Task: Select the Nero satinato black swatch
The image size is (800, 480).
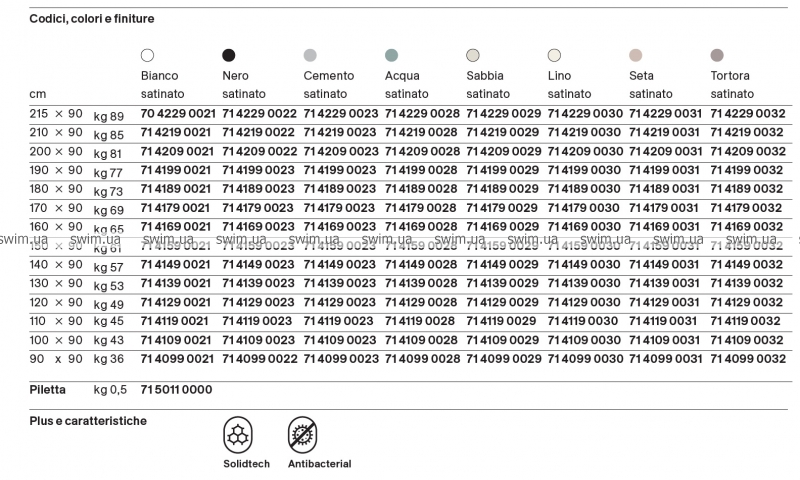Action: pos(229,55)
